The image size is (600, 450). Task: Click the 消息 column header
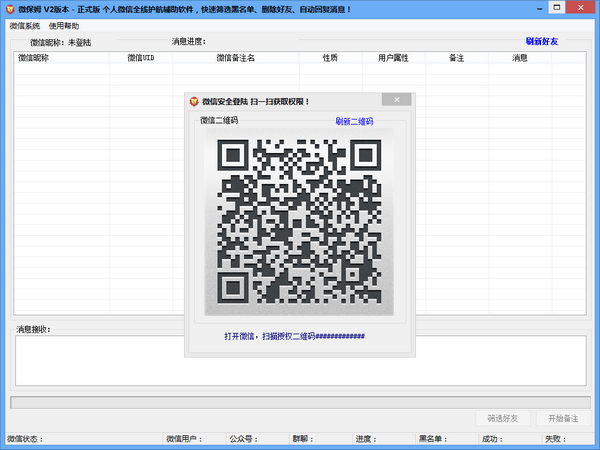point(520,58)
